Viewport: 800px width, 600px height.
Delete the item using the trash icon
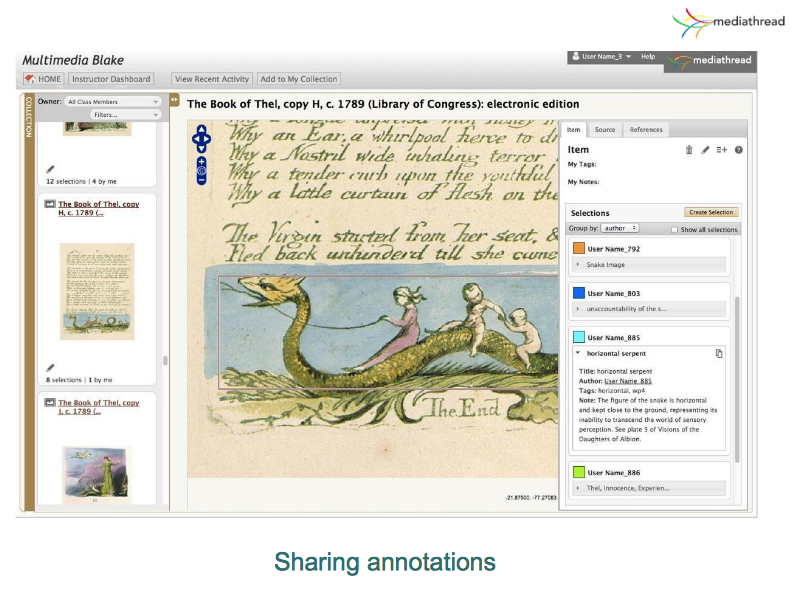689,150
